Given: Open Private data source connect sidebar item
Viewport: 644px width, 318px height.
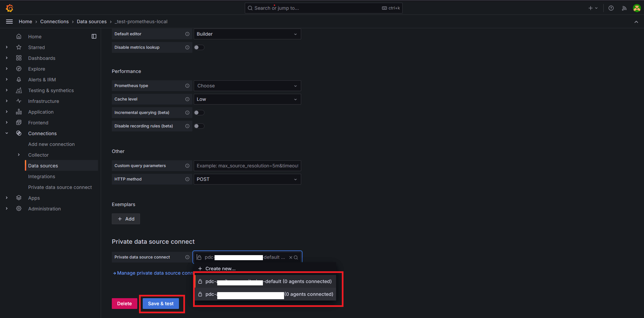Looking at the screenshot, I should click(60, 187).
